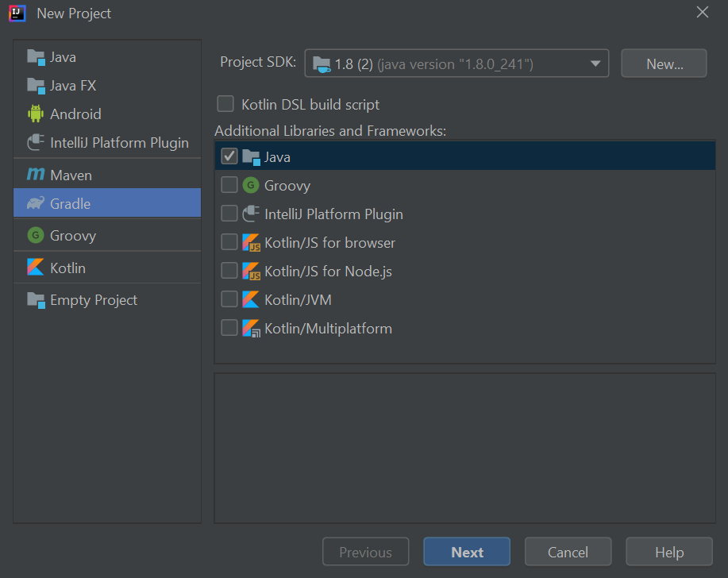
Task: Click the IntelliJ IDEA logo in title bar
Action: [x=17, y=13]
